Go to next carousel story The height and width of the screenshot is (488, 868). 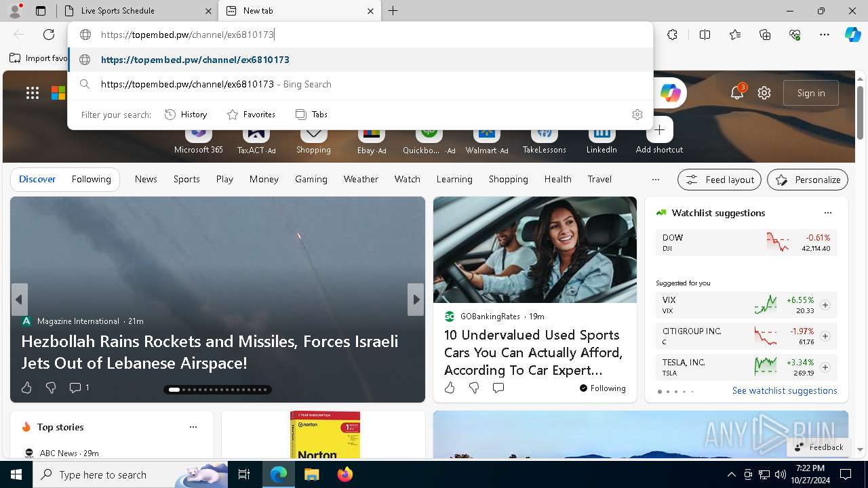tap(416, 300)
